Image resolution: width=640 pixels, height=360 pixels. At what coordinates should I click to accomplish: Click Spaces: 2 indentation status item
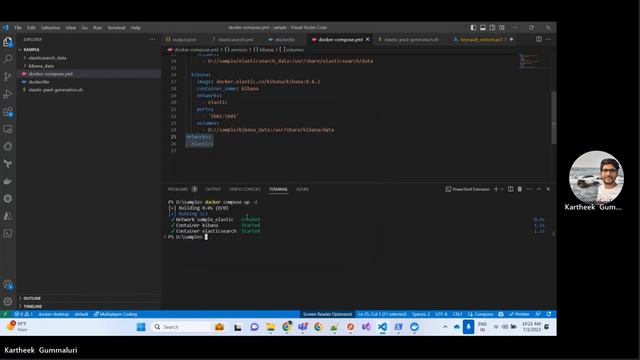(x=421, y=314)
